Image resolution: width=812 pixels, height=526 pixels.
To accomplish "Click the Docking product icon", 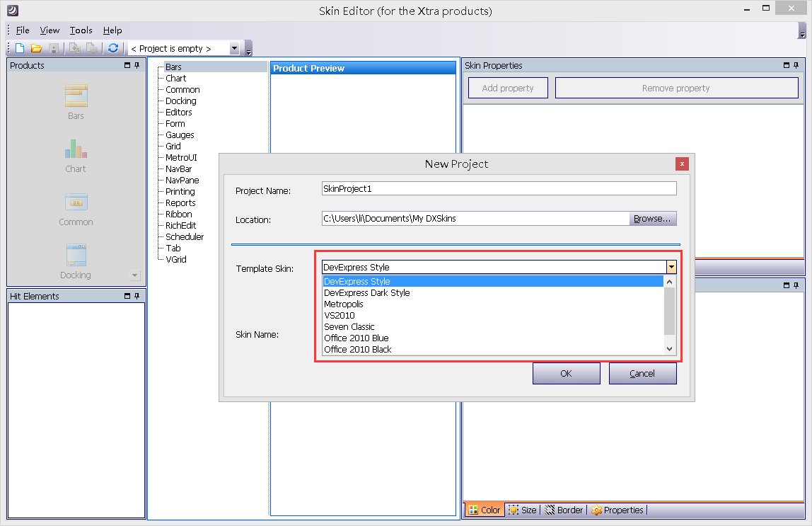I will click(x=76, y=255).
